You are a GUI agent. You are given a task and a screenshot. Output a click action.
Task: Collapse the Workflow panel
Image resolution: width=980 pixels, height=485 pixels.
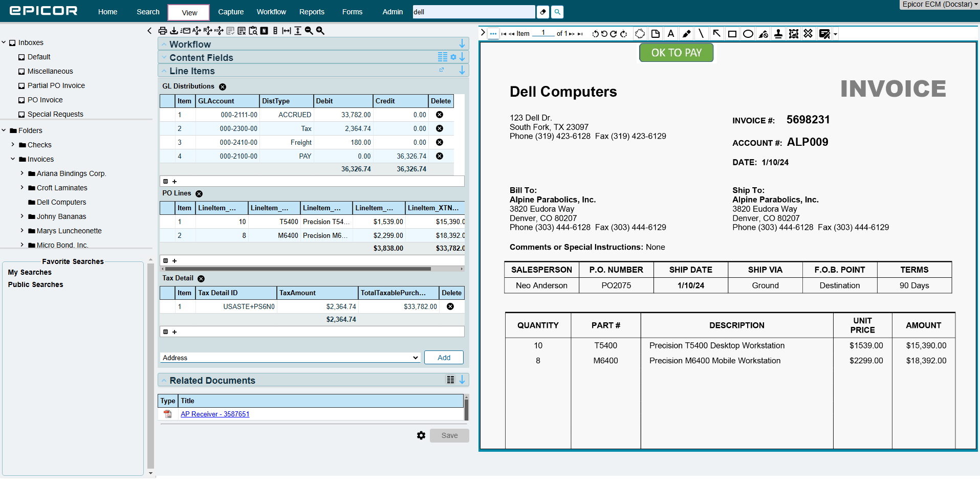pyautogui.click(x=164, y=45)
